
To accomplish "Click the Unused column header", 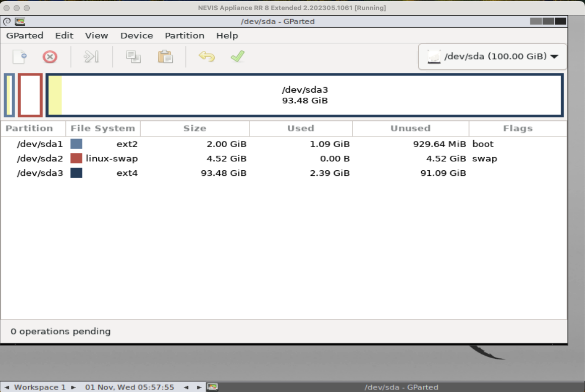I will (410, 128).
